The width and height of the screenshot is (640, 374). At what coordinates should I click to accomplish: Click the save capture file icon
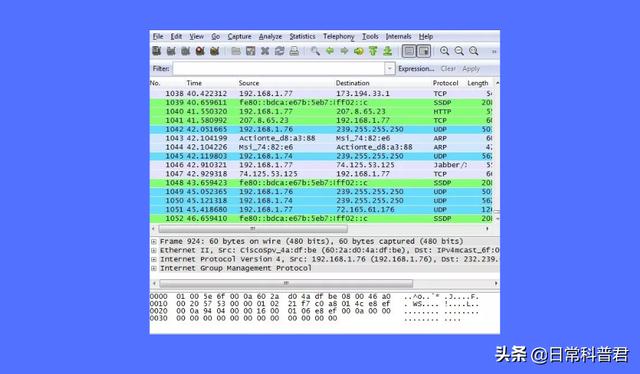click(250, 51)
